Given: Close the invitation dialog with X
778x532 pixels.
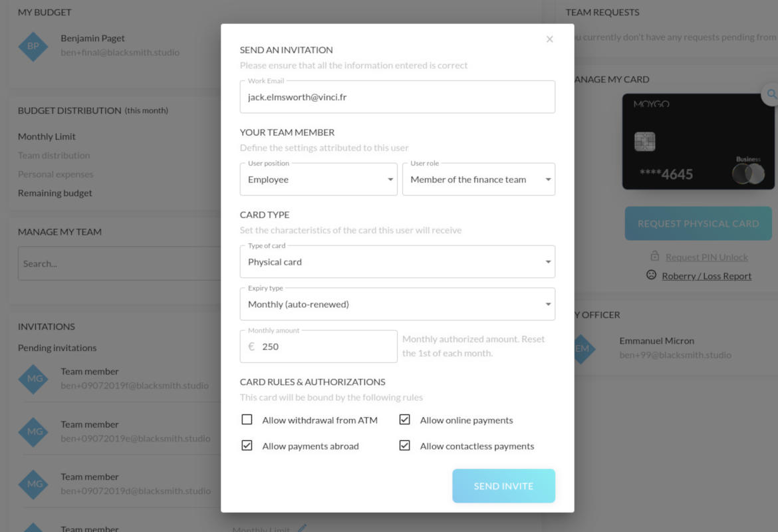Looking at the screenshot, I should coord(549,39).
